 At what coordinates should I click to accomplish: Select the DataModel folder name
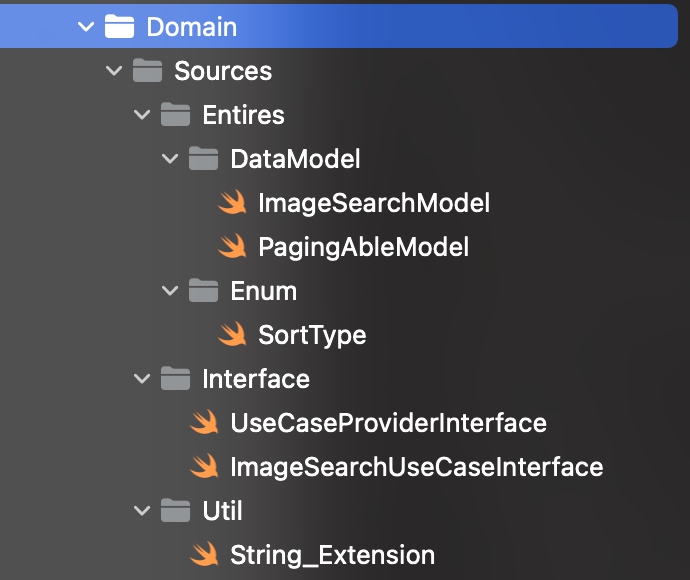295,159
